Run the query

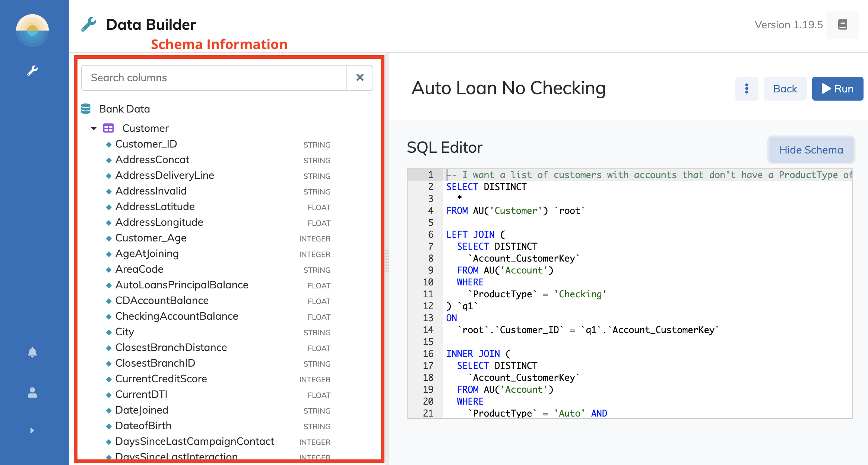pyautogui.click(x=837, y=89)
